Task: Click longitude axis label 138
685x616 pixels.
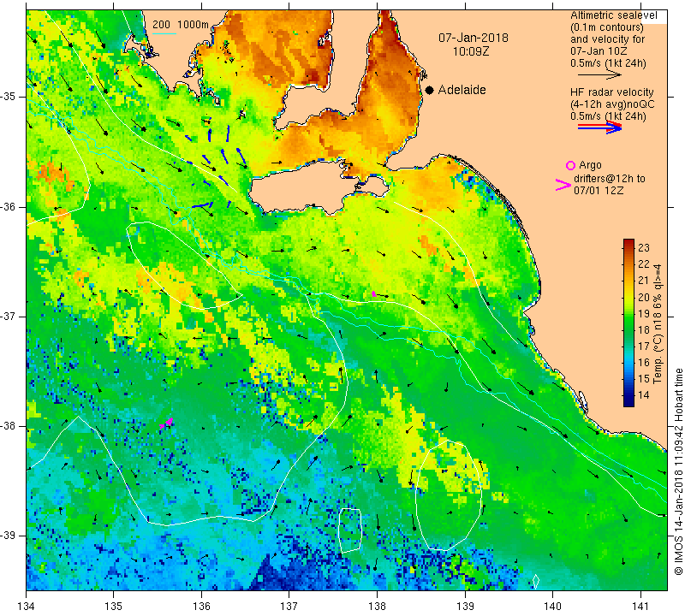Action: (x=377, y=606)
